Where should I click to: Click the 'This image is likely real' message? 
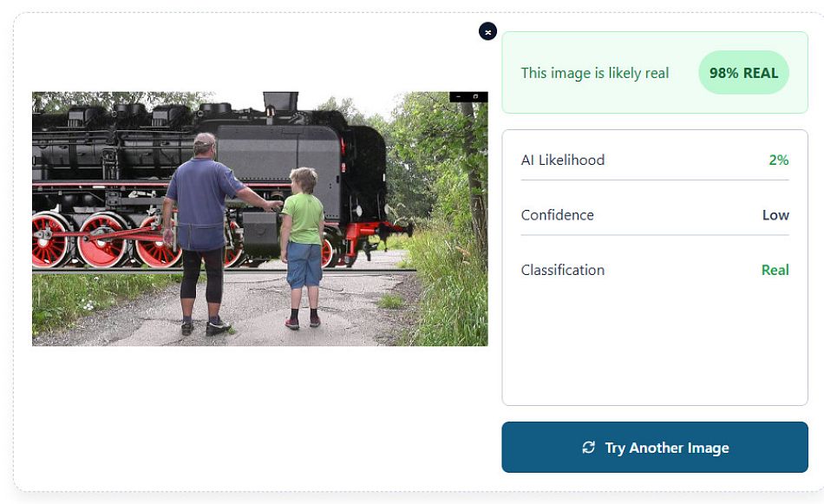coord(595,73)
